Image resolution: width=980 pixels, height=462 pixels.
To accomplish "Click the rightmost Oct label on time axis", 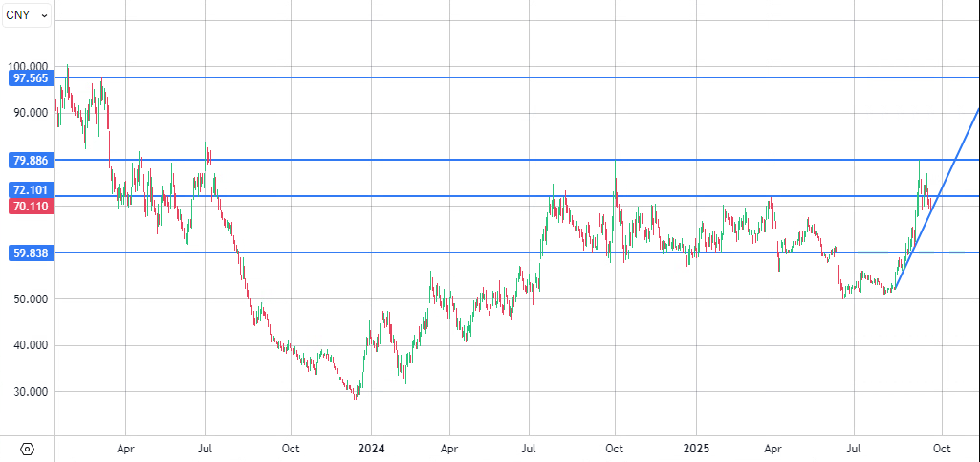I will [x=941, y=447].
